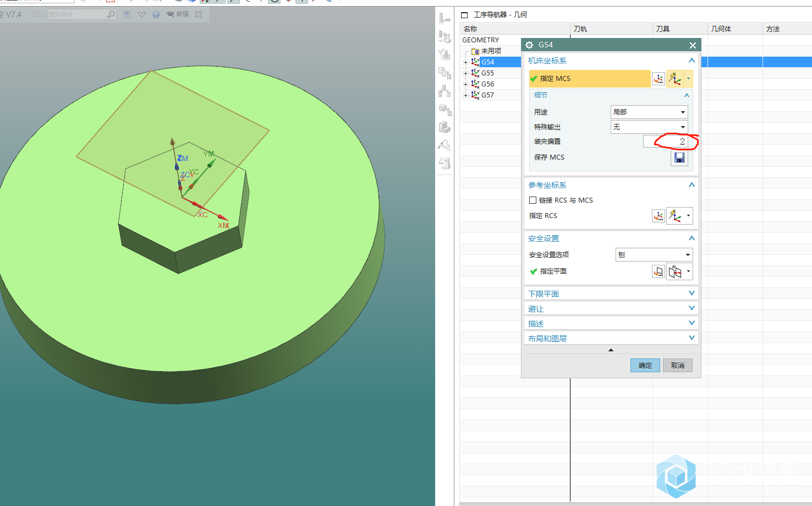Viewport: 812px width, 506px height.
Task: Click the GEOMETRY root node
Action: coord(481,40)
